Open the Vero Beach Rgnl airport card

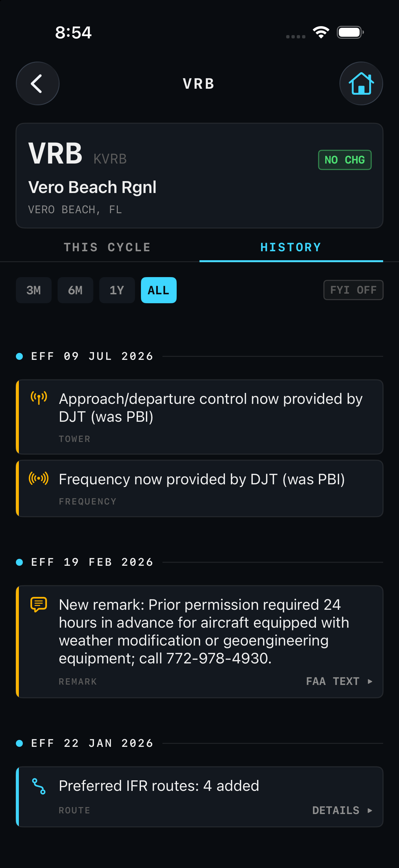tap(199, 175)
